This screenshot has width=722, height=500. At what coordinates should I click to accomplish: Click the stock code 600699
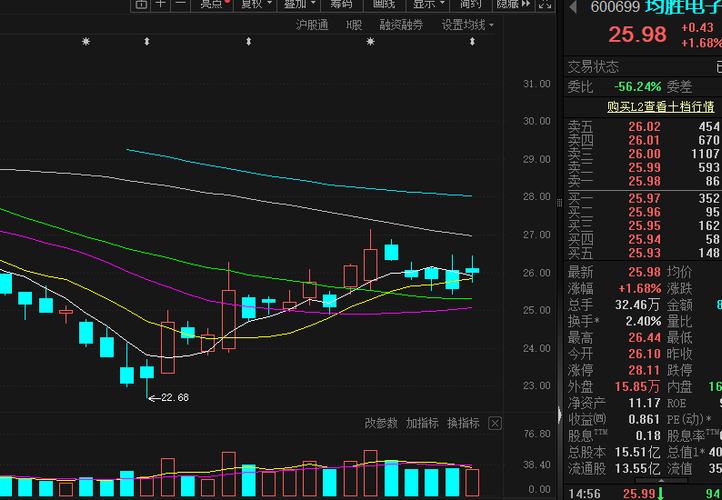[615, 7]
